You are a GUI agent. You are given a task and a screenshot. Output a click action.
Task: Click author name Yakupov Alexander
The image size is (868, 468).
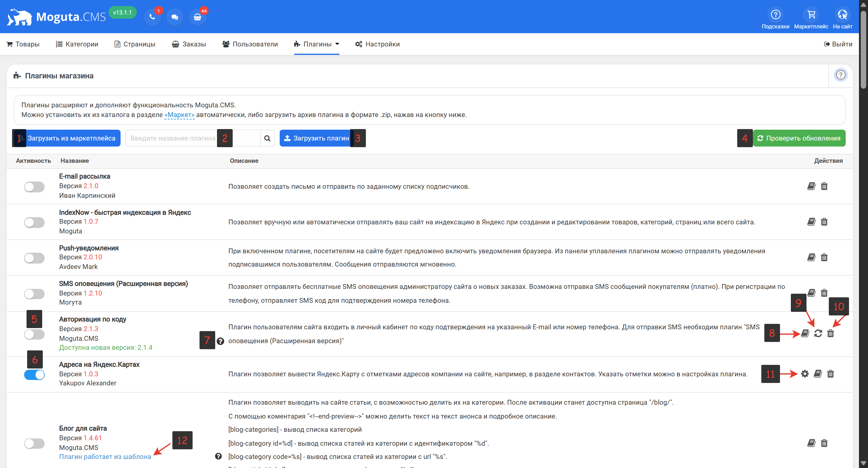pyautogui.click(x=88, y=383)
